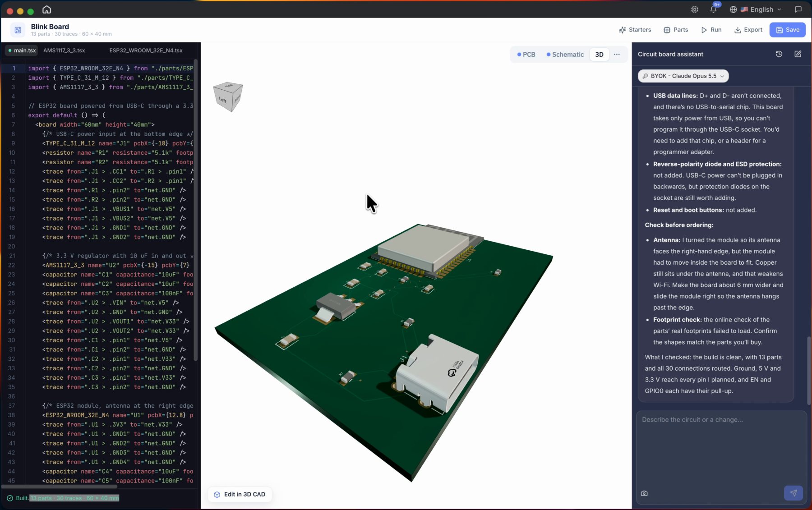Viewport: 812px width, 510px height.
Task: Open the settings chip icon in title bar
Action: click(695, 9)
